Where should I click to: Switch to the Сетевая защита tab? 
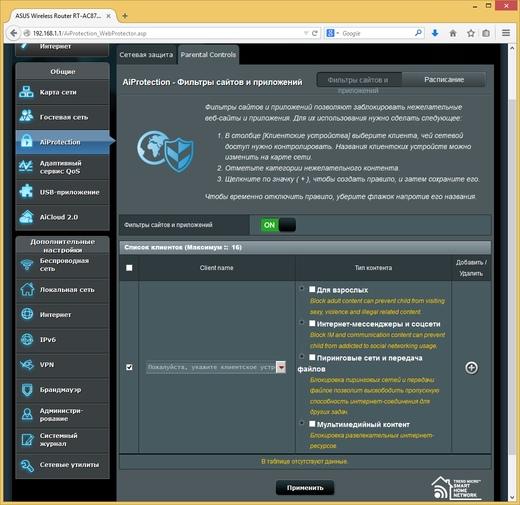tap(146, 55)
